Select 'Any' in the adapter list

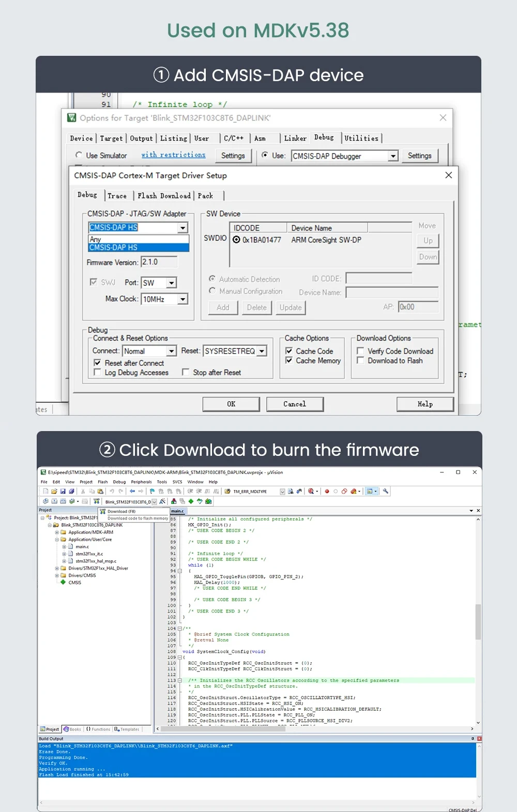(139, 239)
